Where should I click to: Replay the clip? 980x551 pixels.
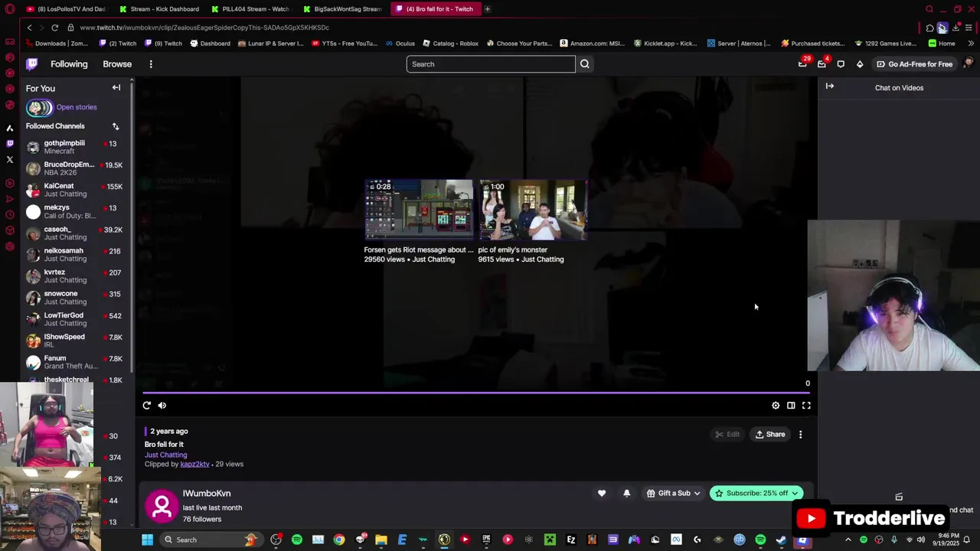click(147, 406)
